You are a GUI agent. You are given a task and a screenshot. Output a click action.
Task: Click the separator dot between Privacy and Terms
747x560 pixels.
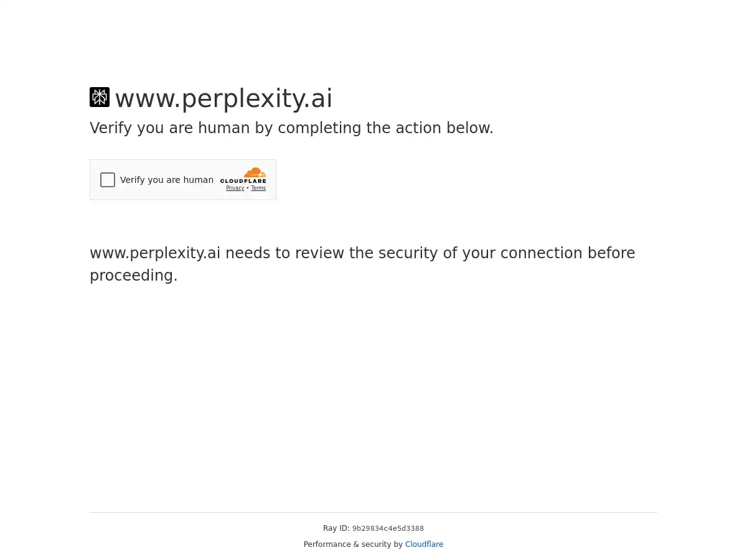coord(247,188)
